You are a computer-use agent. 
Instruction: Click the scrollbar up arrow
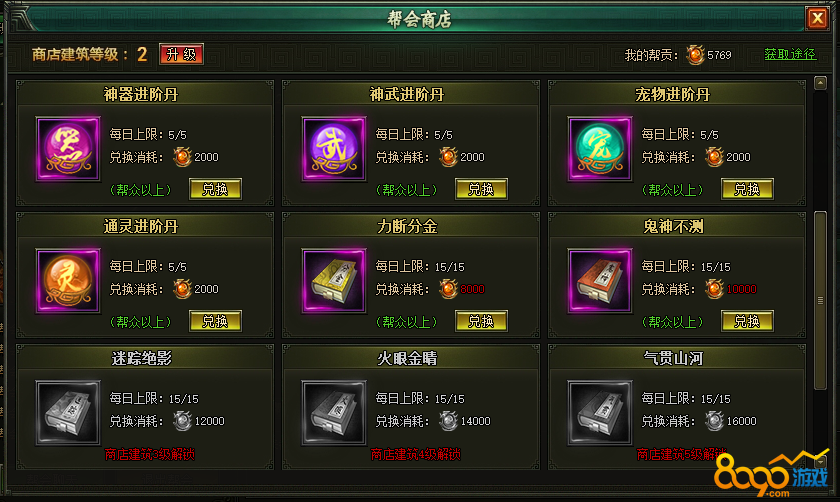point(820,83)
